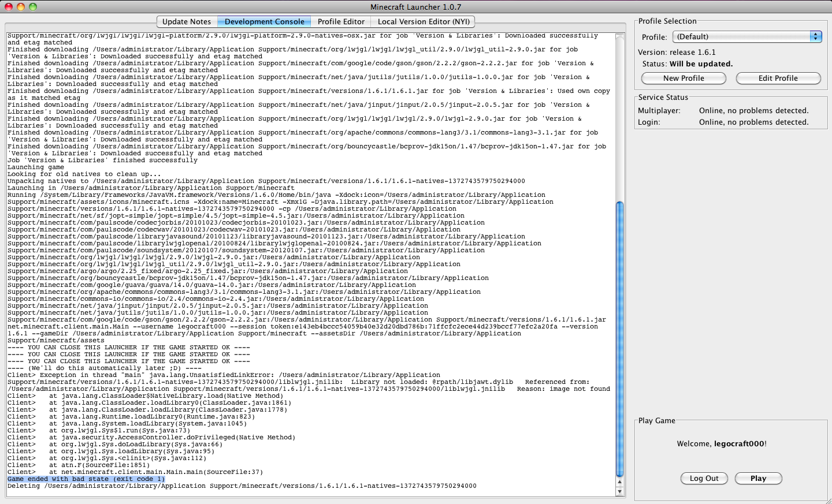Click the 'Unpacking natives to' console line
832x504 pixels.
point(266,181)
